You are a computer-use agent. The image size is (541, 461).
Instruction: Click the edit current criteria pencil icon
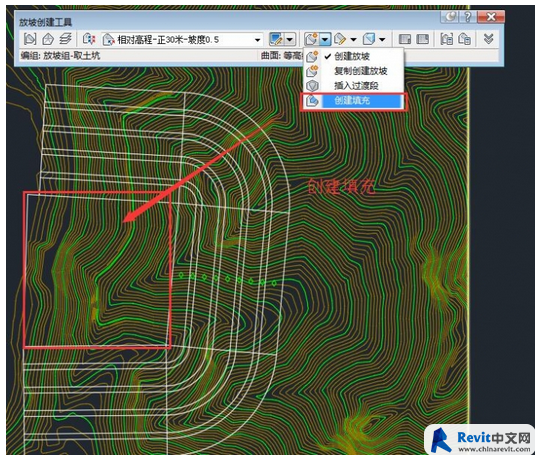276,39
